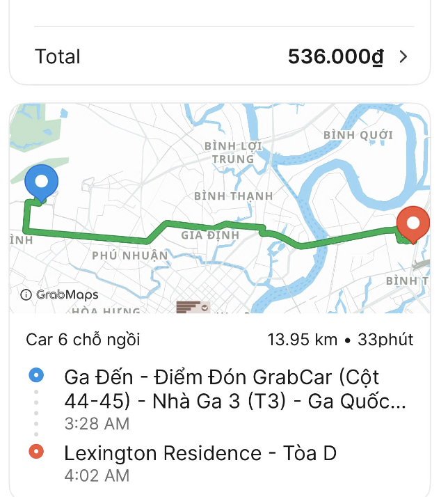Click the blue pickup dot in trip list
Image resolution: width=448 pixels, height=497 pixels.
coord(36,376)
